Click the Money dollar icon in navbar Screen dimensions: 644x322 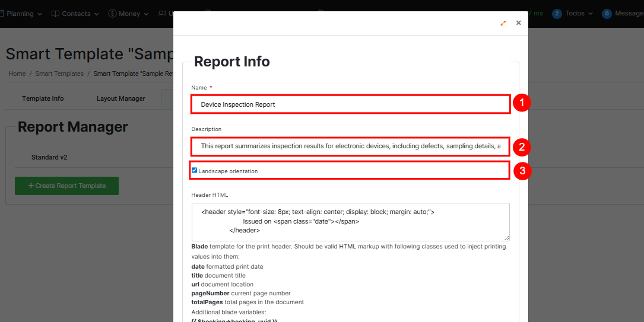(x=112, y=14)
